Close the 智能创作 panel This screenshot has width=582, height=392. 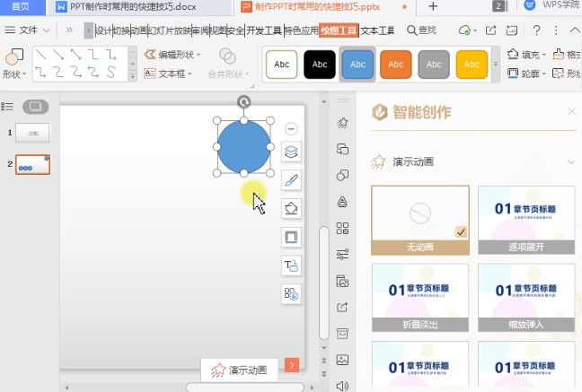click(571, 111)
